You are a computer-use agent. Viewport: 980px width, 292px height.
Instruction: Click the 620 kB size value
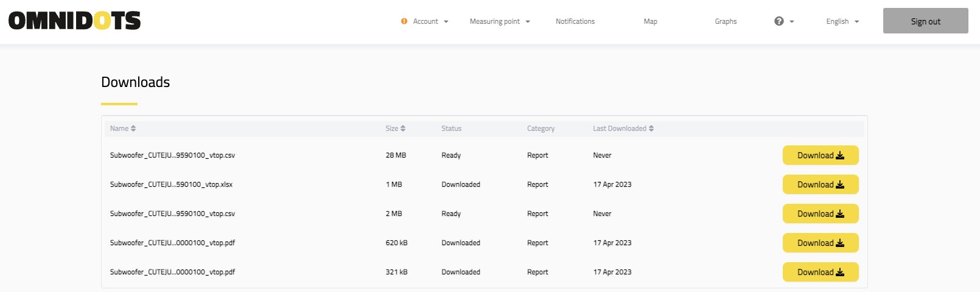(396, 243)
